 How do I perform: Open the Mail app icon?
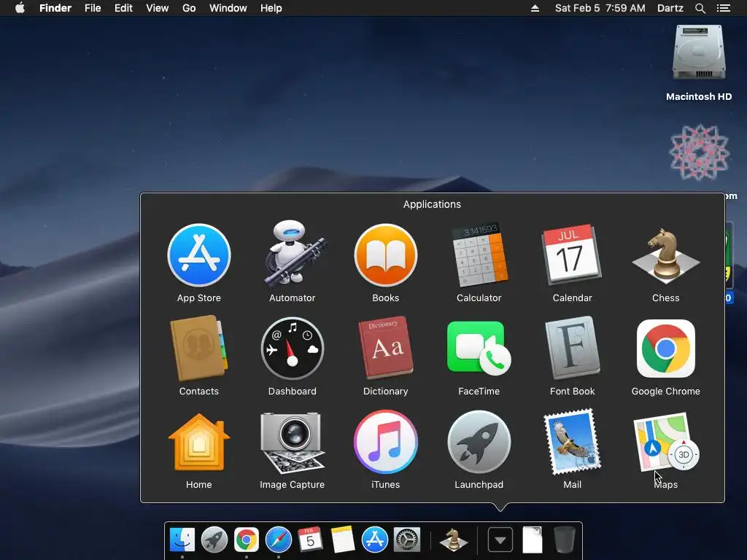pos(572,442)
